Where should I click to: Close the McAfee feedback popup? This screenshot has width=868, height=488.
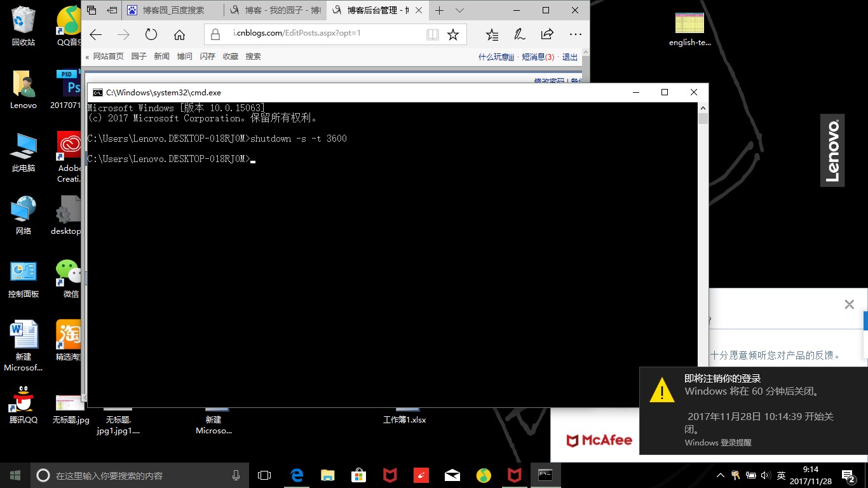pos(849,304)
